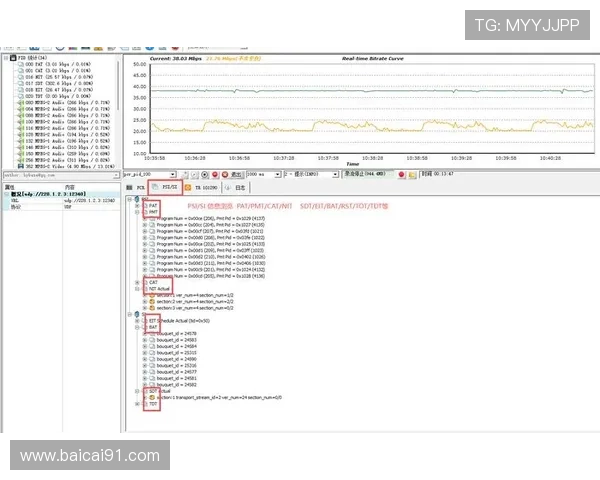
Task: Collapse the BAT tree node
Action: [137, 326]
